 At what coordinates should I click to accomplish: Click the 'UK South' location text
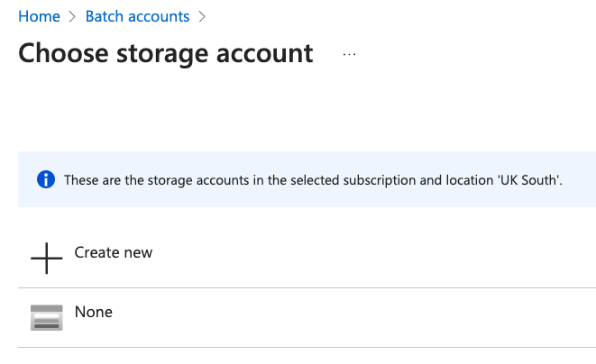[x=529, y=180]
